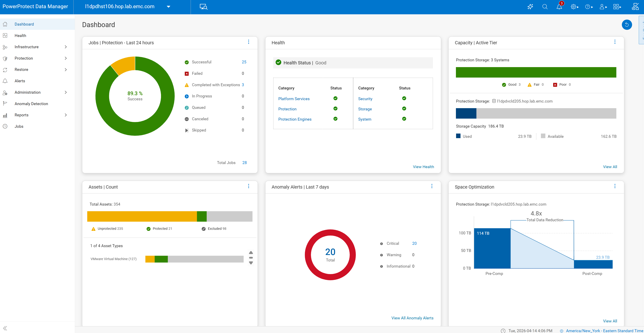The image size is (644, 333).
Task: Click the Unprotected orange segment of the assets bar
Action: 142,216
